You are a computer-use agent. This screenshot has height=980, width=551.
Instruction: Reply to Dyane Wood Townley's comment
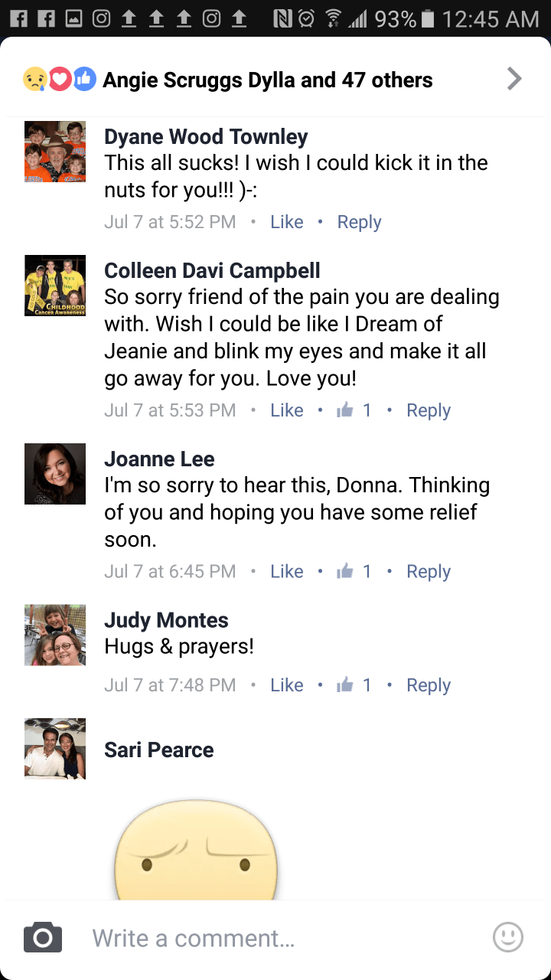coord(359,222)
